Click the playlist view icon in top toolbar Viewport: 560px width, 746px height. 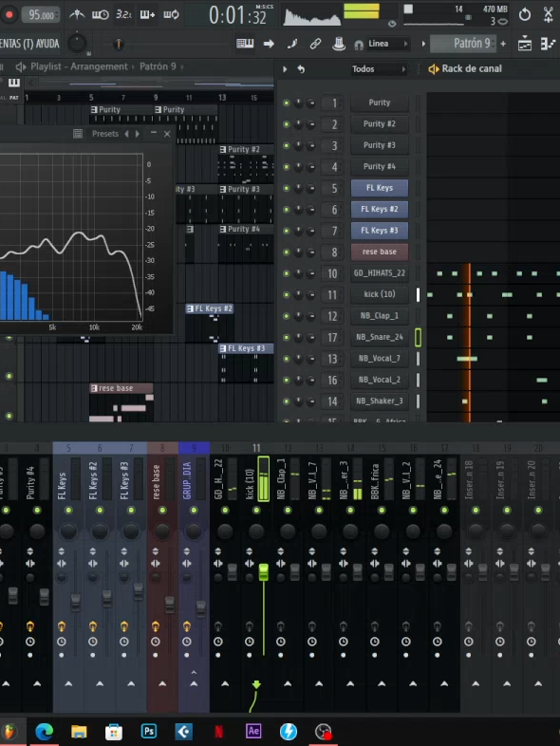coord(525,44)
